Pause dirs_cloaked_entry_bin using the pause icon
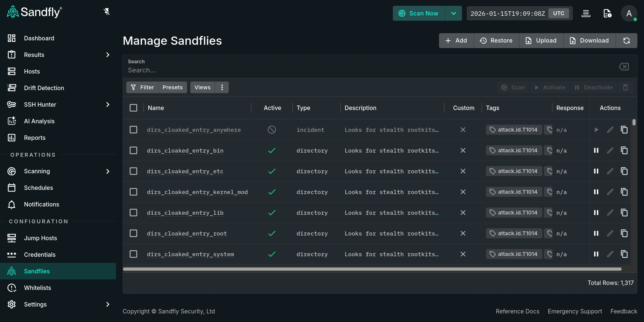The height and width of the screenshot is (322, 644). [x=596, y=150]
